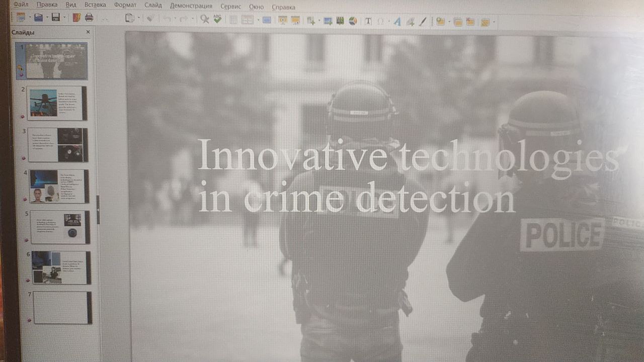Image resolution: width=644 pixels, height=362 pixels.
Task: Click the Print icon
Action: click(x=89, y=18)
